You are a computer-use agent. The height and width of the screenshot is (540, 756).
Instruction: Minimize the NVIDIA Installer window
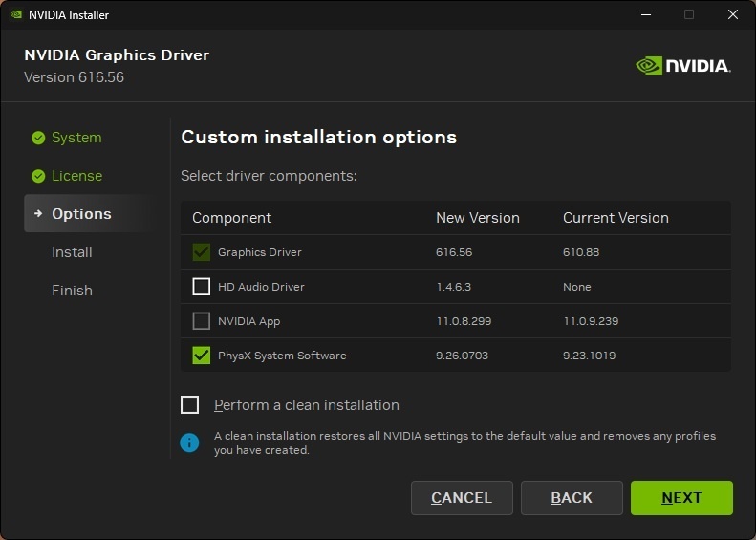(x=646, y=14)
